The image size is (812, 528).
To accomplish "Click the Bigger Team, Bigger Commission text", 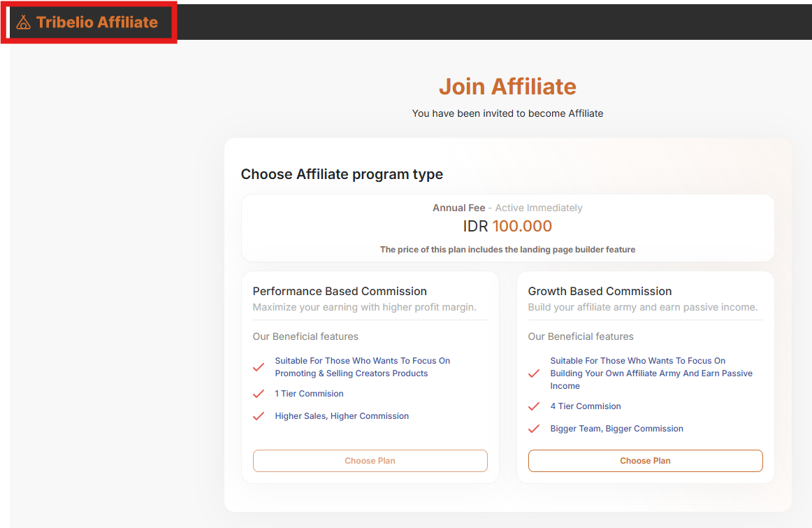I will pos(616,429).
